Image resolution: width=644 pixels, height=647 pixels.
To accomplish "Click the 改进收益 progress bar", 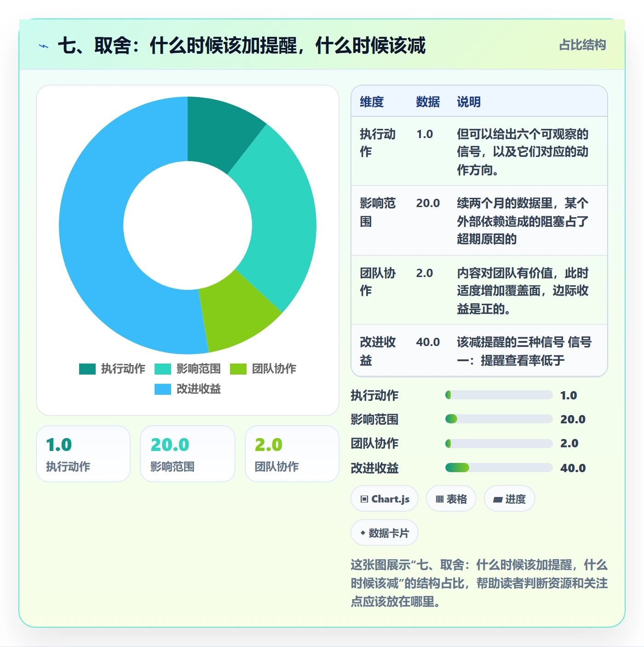I will coord(499,468).
